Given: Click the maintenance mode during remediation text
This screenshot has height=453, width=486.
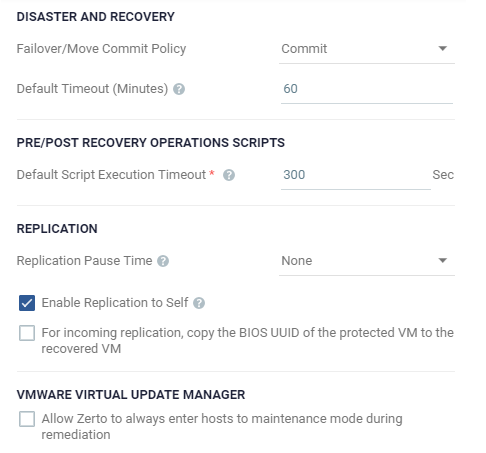Looking at the screenshot, I should pos(222,427).
